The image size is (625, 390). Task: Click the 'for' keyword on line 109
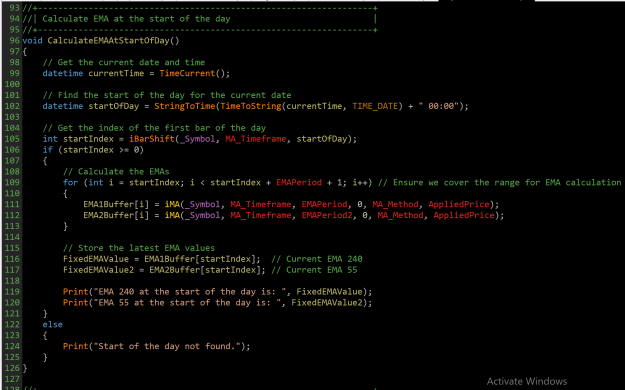71,183
